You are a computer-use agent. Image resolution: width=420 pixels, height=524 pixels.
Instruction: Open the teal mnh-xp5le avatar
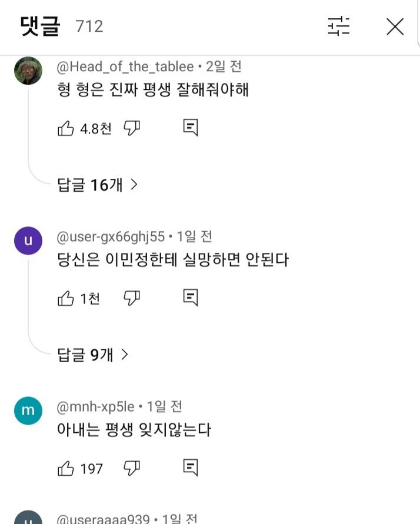click(x=28, y=410)
